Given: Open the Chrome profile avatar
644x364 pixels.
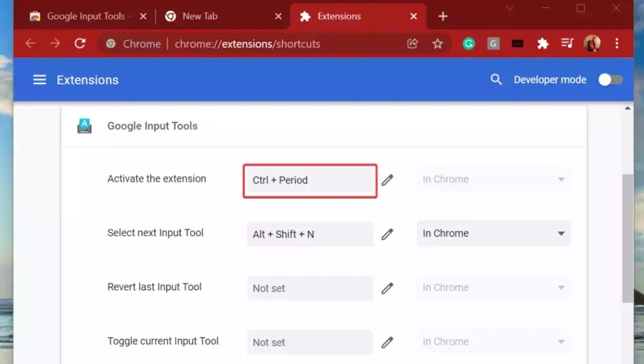Looking at the screenshot, I should point(592,43).
